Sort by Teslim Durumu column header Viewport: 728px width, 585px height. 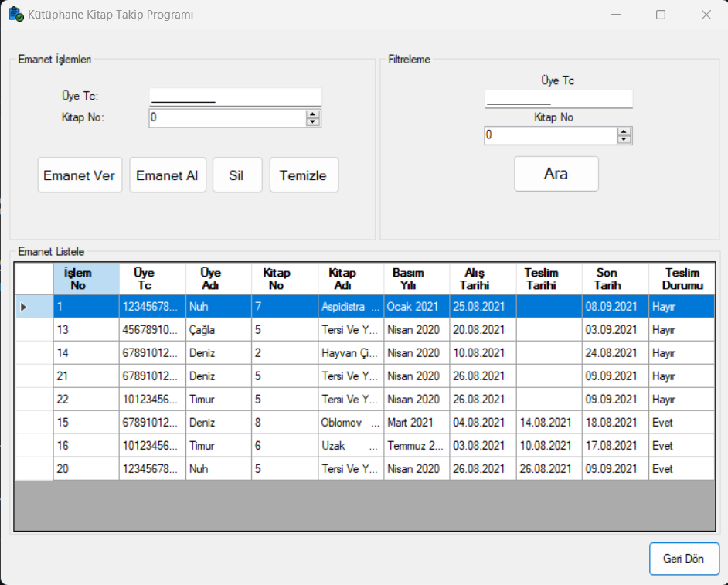click(682, 279)
